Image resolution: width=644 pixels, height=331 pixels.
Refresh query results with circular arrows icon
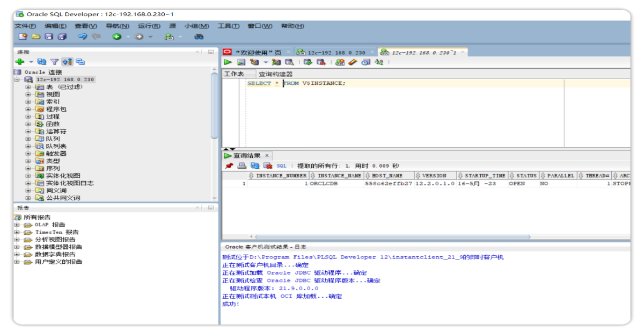(255, 165)
